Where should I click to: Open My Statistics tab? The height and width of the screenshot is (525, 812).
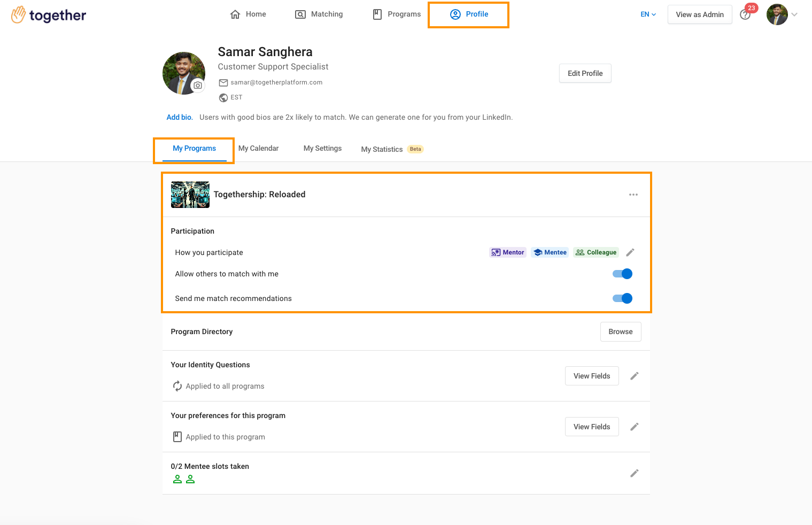point(382,149)
